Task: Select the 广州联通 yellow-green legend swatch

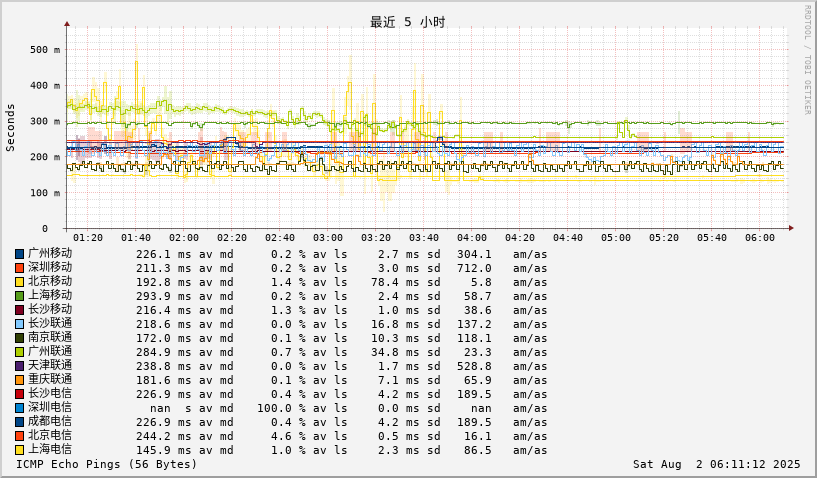Action: pyautogui.click(x=19, y=352)
